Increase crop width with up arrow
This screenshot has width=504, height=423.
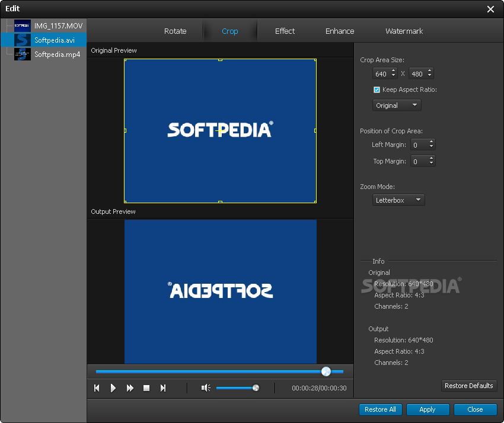[x=394, y=70]
